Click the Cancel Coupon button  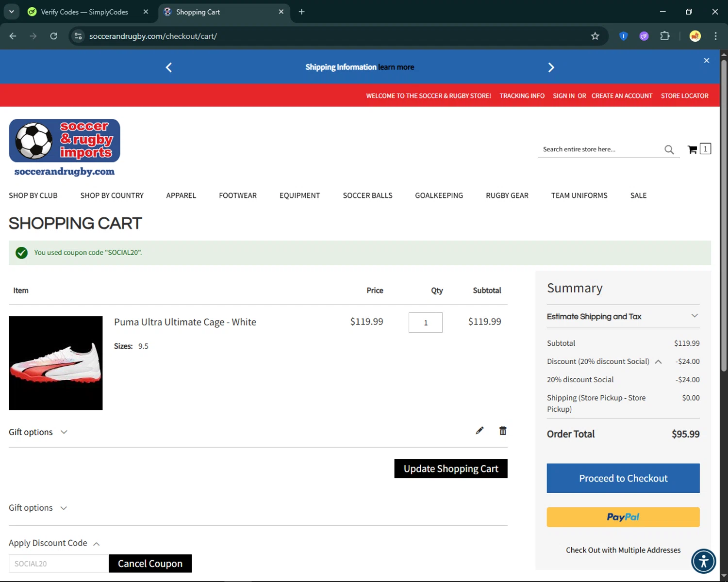click(150, 564)
